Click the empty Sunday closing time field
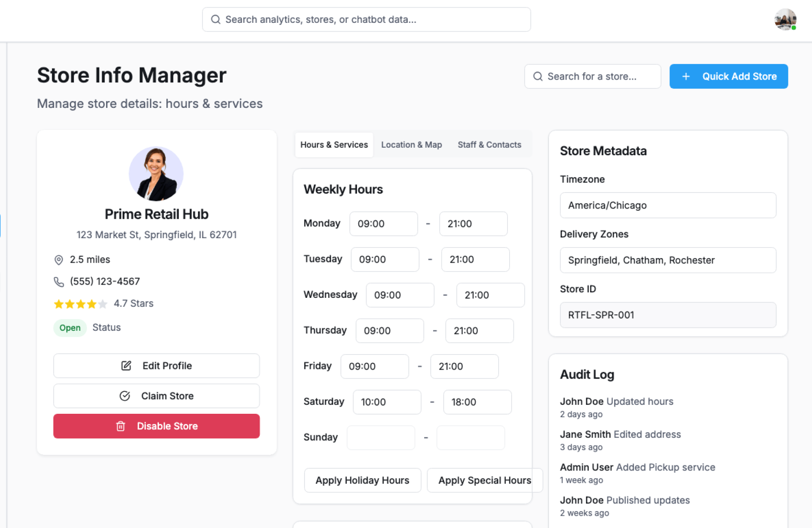The image size is (812, 528). (470, 437)
